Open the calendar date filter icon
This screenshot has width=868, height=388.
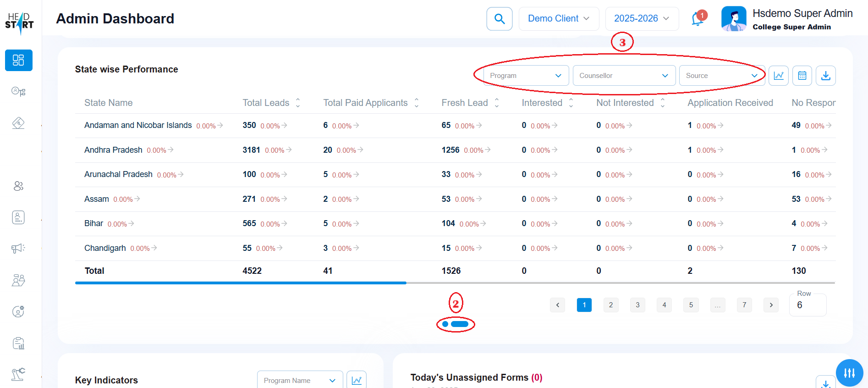click(802, 76)
